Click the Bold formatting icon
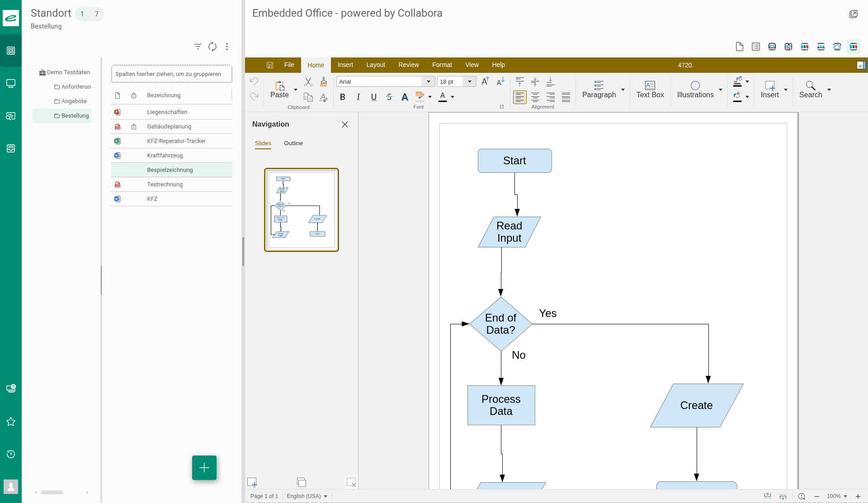868x503 pixels. tap(343, 97)
